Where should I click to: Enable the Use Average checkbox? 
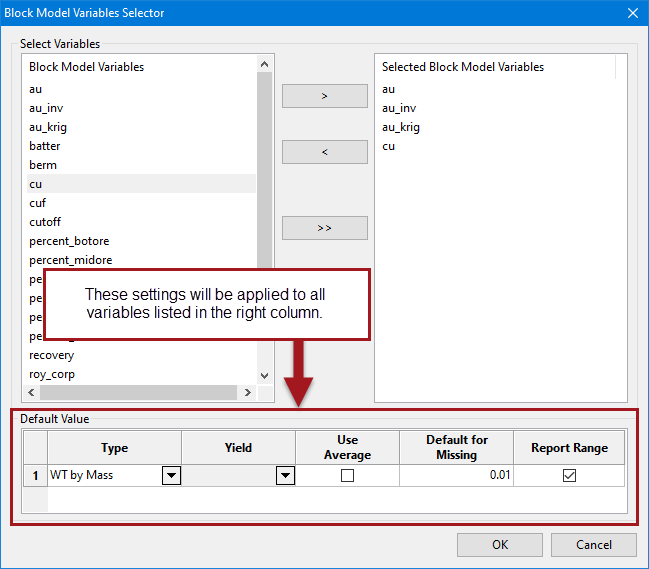(x=347, y=476)
